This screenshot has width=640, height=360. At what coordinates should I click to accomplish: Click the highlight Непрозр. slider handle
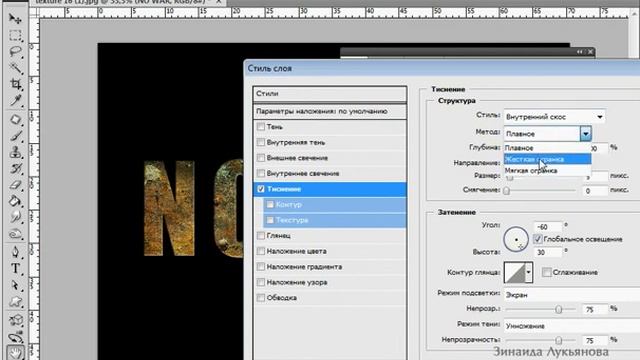click(558, 309)
